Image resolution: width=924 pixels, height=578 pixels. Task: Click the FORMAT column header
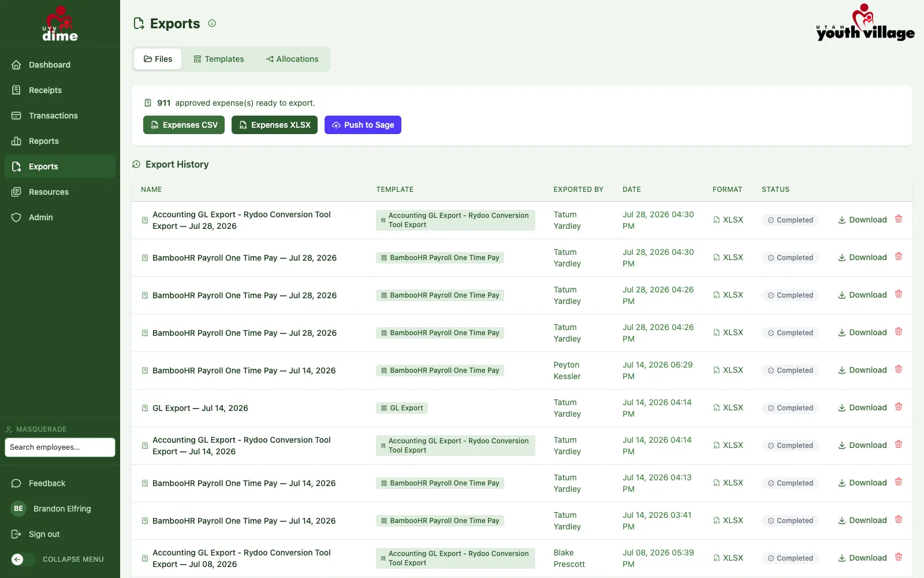coord(728,190)
